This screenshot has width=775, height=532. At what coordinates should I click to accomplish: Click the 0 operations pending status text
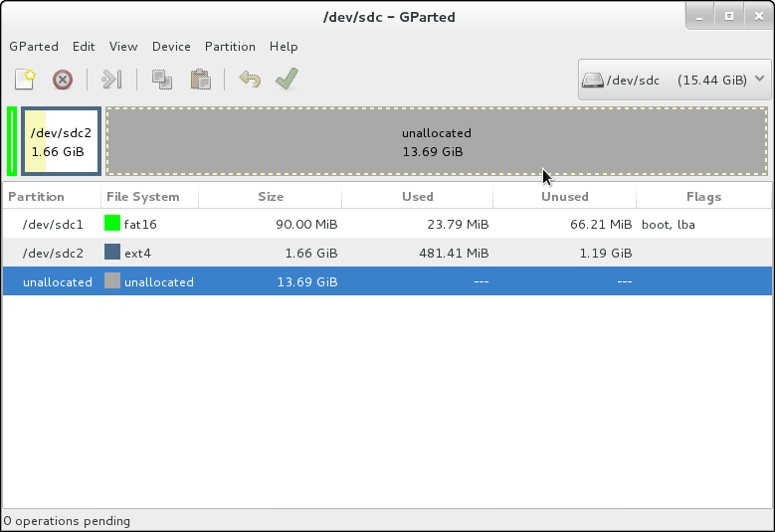coord(67,521)
